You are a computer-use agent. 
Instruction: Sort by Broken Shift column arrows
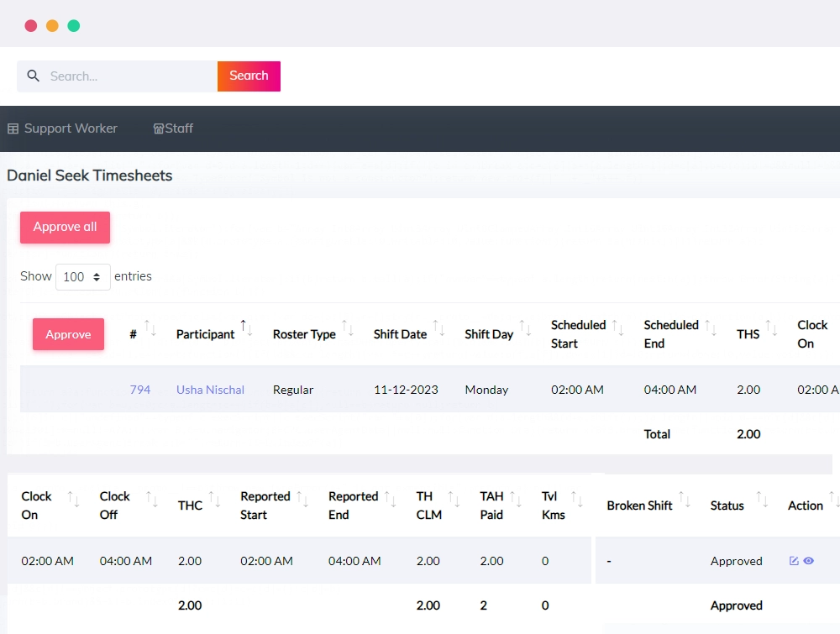pos(685,500)
